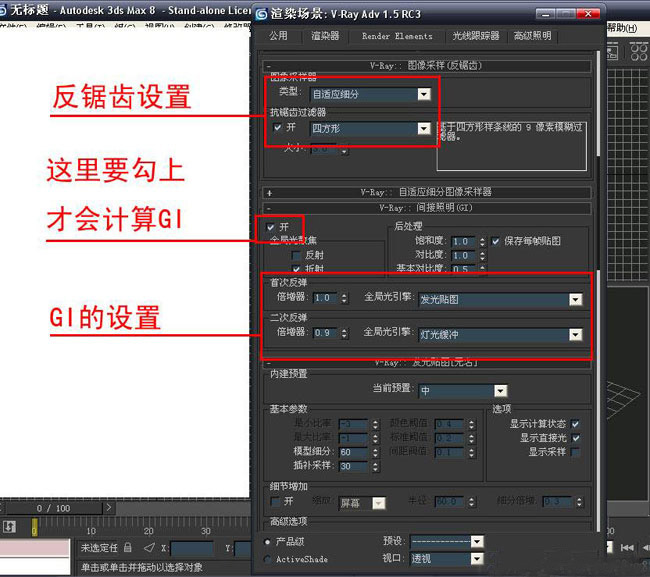Adjust 插补采样 spinner arrows
This screenshot has height=577, width=650.
tap(375, 466)
